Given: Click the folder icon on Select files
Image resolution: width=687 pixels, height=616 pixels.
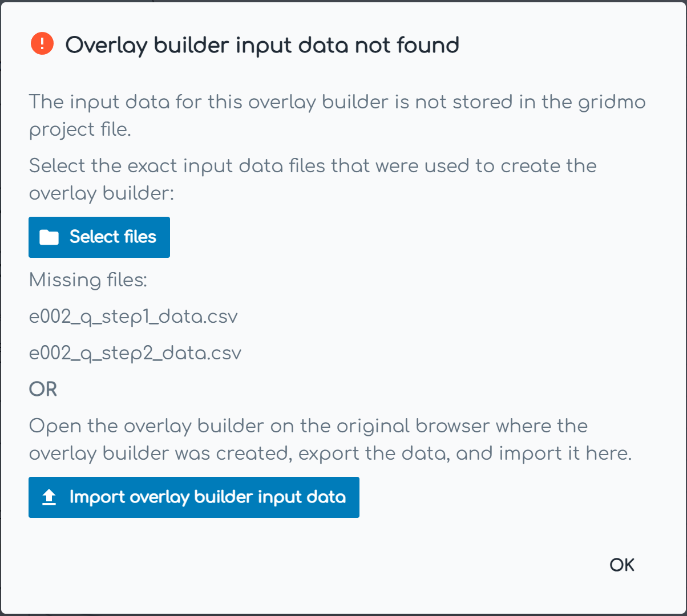Looking at the screenshot, I should click(49, 237).
